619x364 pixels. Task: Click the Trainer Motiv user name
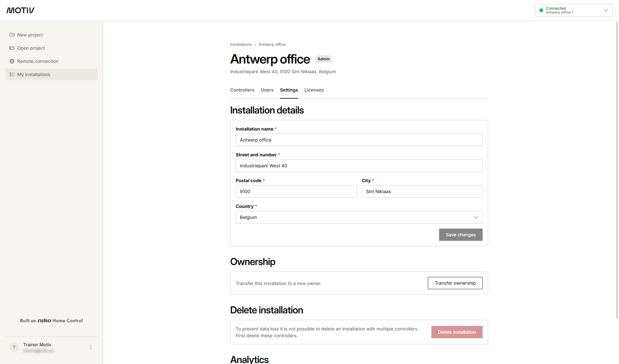point(37,345)
